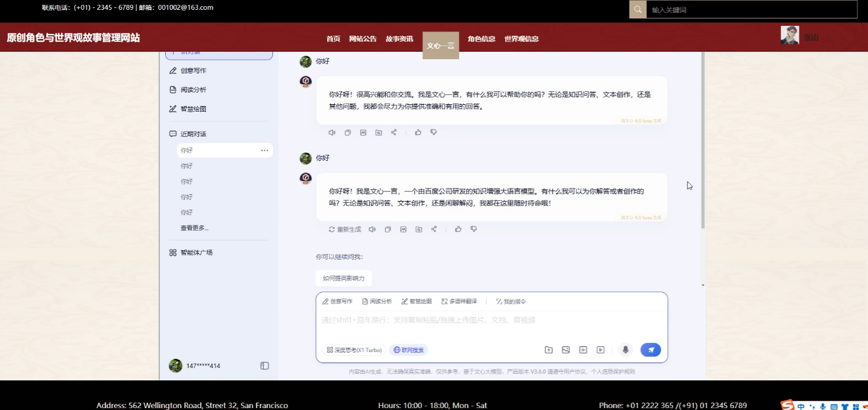
Task: Click into the chat message input box
Action: 492,320
